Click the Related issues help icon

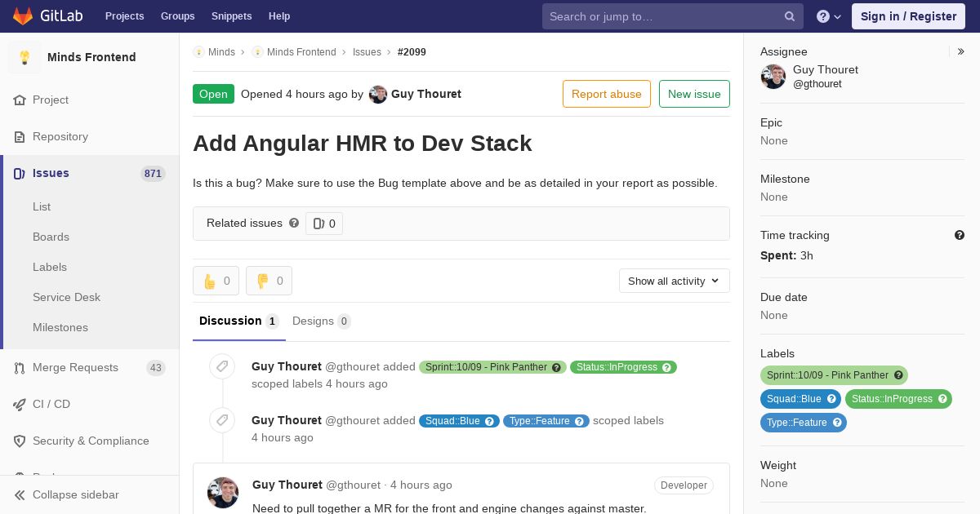tap(294, 223)
